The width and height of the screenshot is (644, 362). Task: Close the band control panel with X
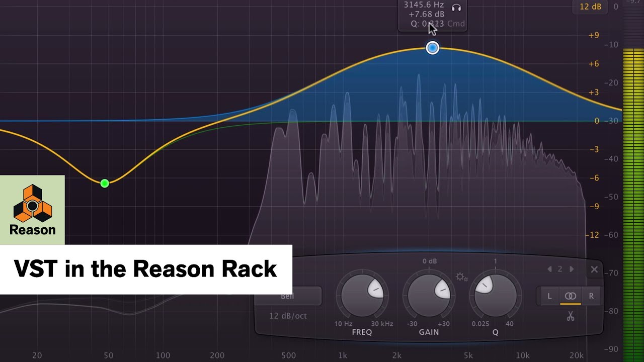tap(594, 269)
